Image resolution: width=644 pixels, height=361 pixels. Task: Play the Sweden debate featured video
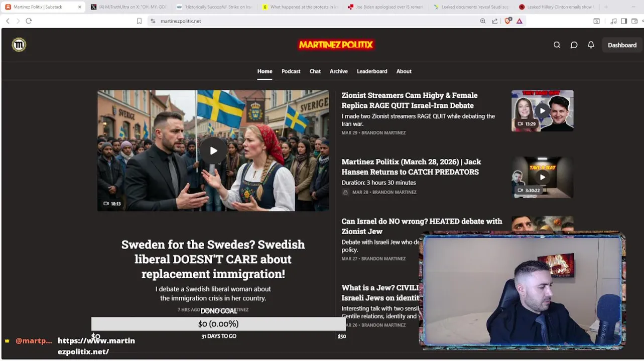213,150
